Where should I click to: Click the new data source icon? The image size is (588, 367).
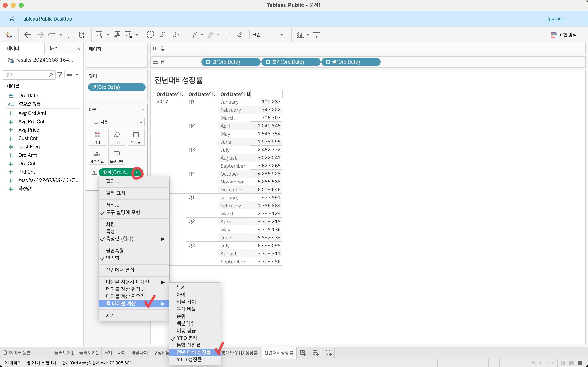[82, 35]
